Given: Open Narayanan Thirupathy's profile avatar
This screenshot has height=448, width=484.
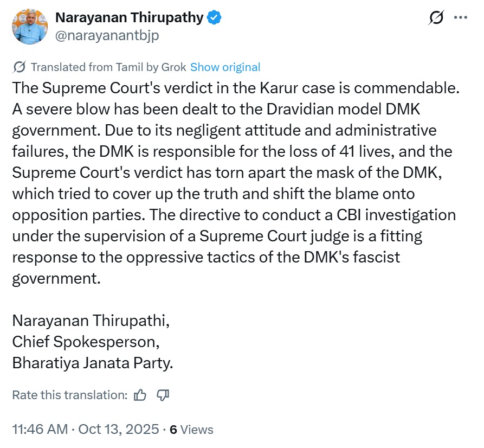Looking at the screenshot, I should pos(30,26).
